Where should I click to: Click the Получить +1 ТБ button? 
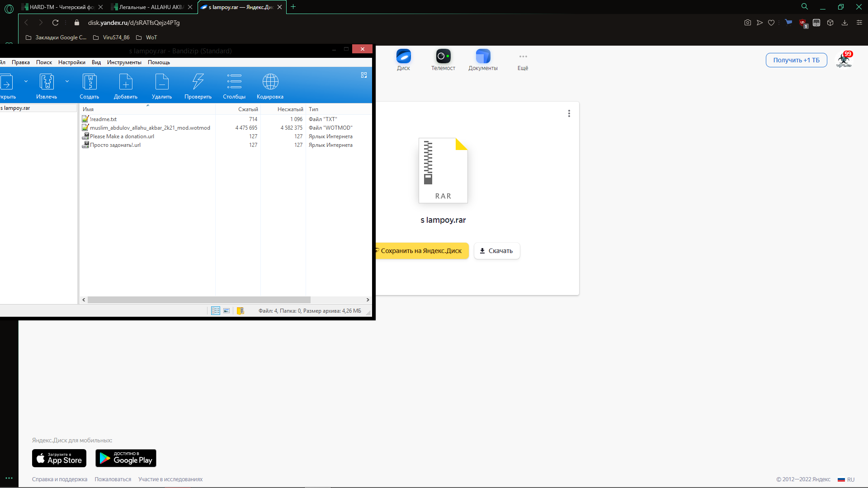point(796,60)
